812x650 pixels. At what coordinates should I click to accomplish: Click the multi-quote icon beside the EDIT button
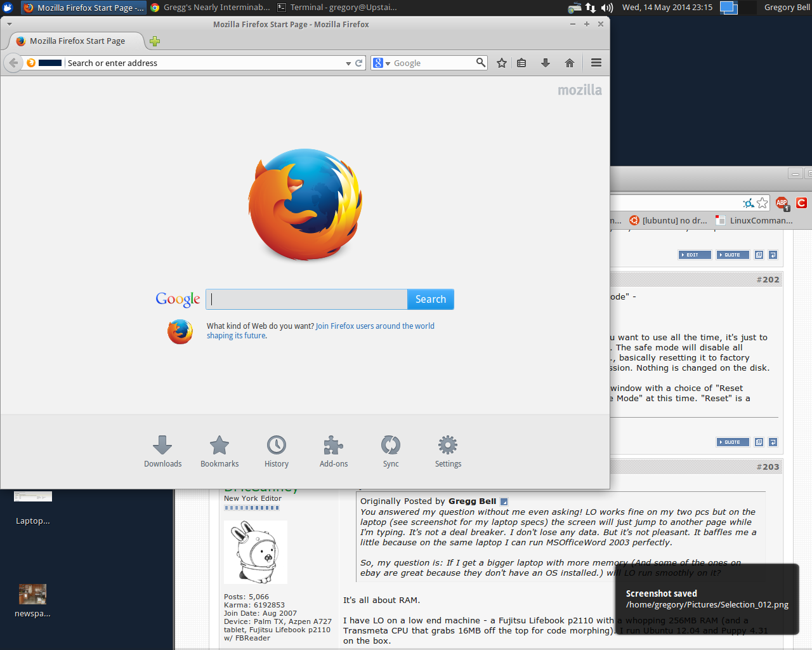(759, 255)
